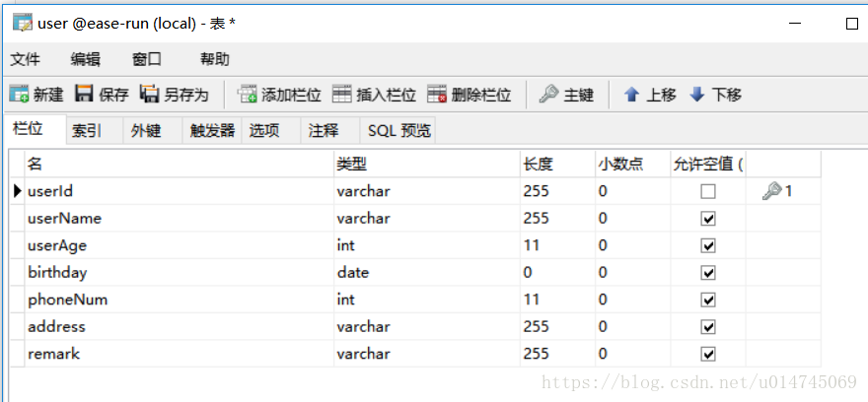
Task: Click the table window title icon
Action: tap(23, 24)
